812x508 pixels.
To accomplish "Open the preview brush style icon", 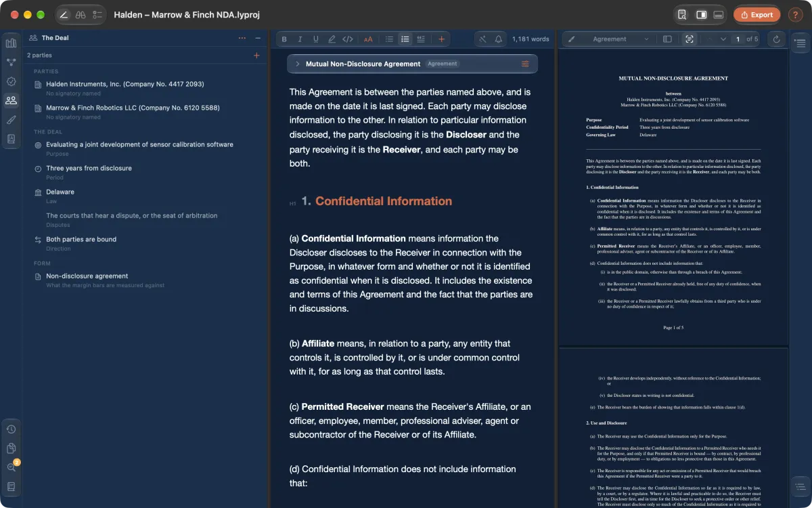I will [572, 39].
